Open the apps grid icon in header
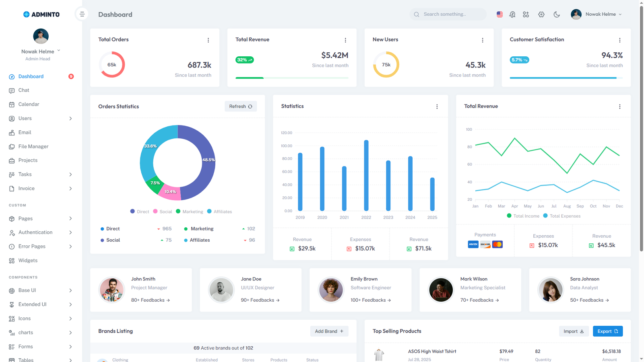 [x=526, y=14]
